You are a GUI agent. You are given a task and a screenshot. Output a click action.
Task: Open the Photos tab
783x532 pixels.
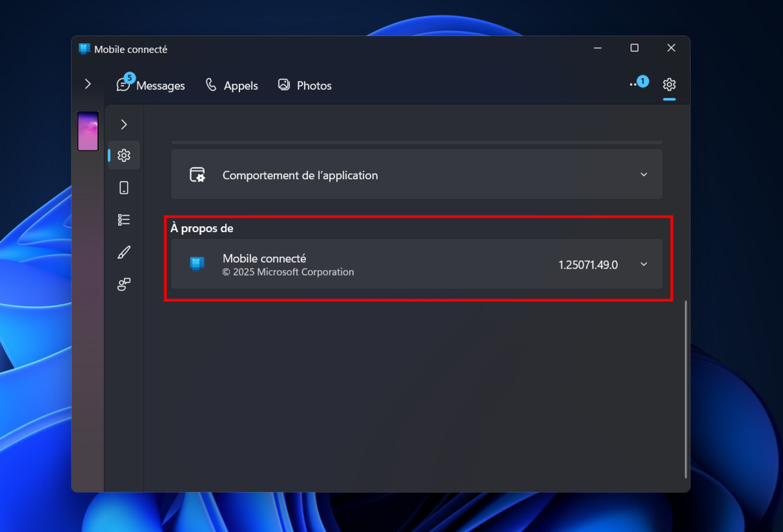click(305, 85)
